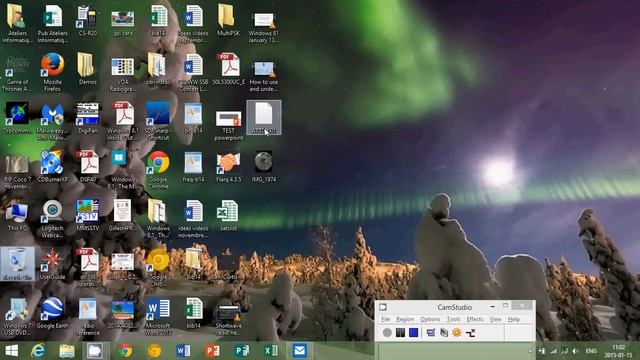Image resolution: width=640 pixels, height=360 pixels.
Task: Select the Mozilla Firefox desktop shortcut
Action: (x=52, y=72)
